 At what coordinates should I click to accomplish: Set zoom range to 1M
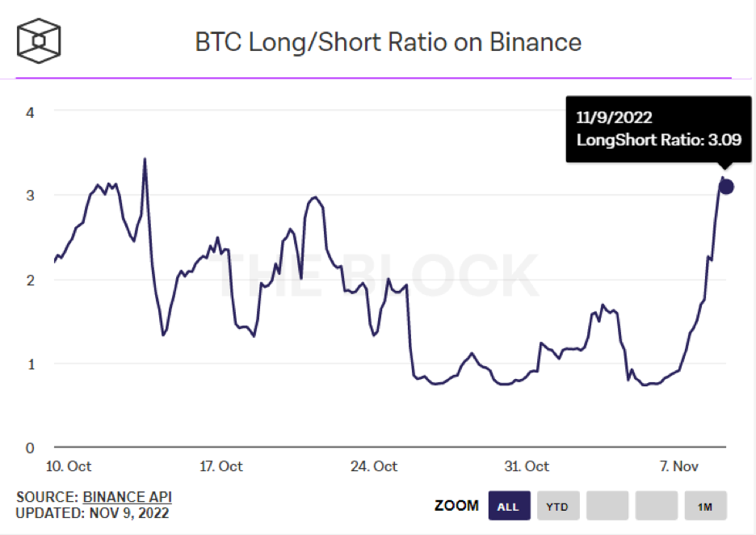point(705,506)
